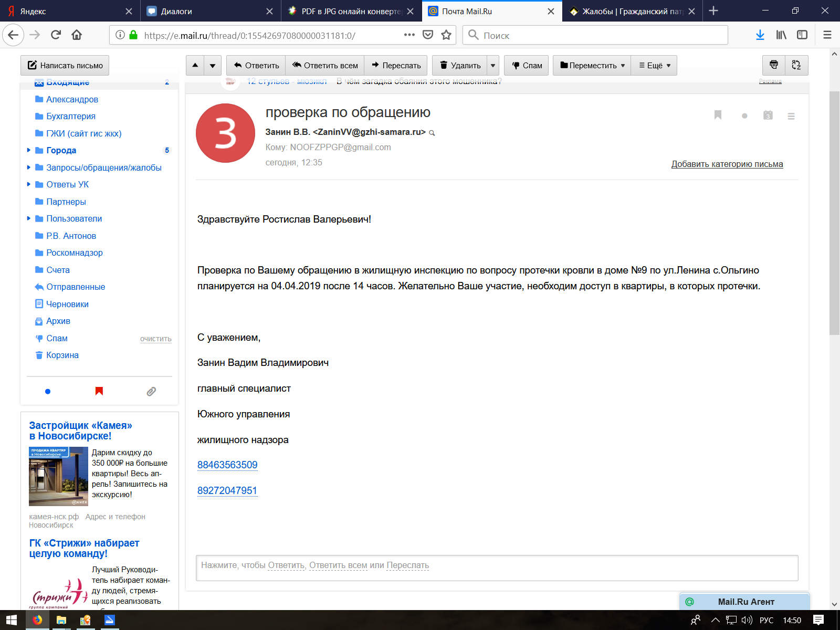Flag this email with the bookmark icon
840x630 pixels.
718,115
